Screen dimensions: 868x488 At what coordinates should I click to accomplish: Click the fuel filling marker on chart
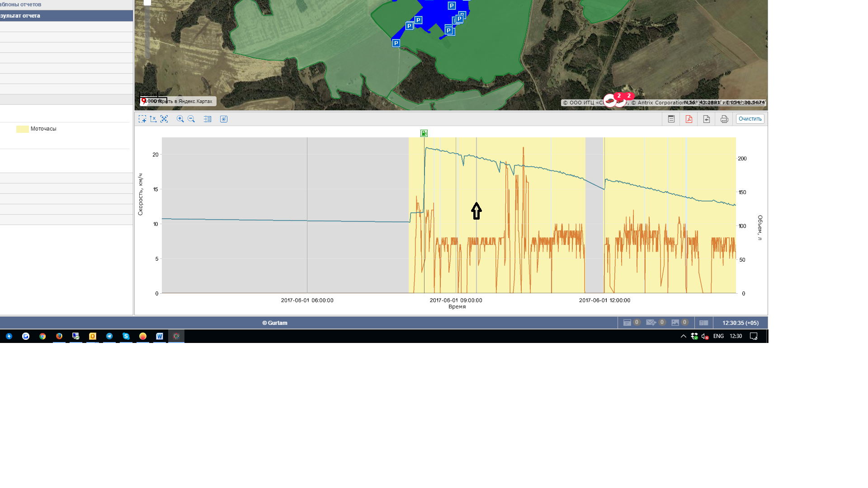(424, 133)
